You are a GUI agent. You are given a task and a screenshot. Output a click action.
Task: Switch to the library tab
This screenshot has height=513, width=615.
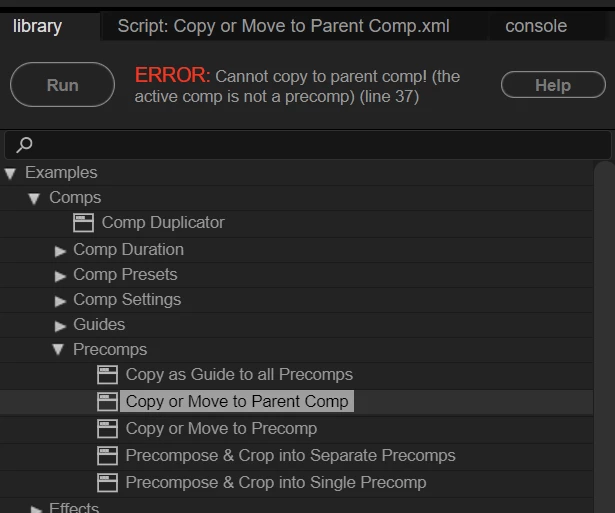click(38, 26)
